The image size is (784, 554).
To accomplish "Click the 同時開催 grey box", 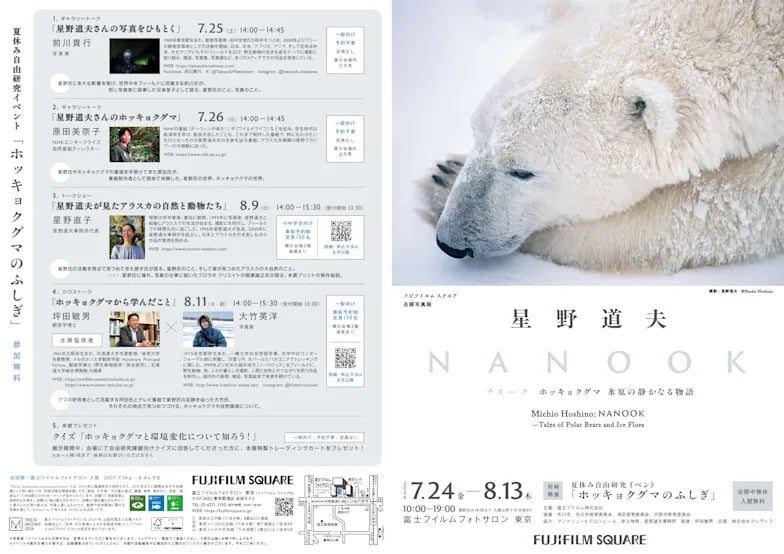I will [x=552, y=490].
